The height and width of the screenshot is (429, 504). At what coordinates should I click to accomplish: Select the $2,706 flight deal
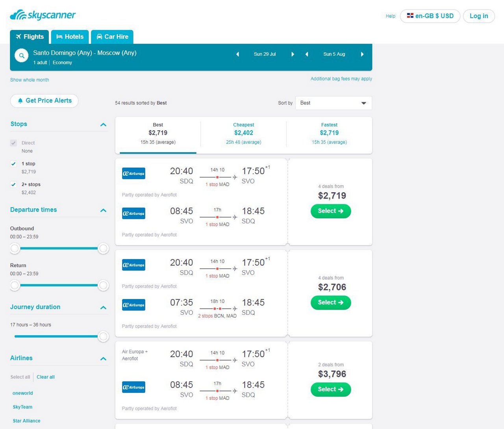pyautogui.click(x=331, y=303)
